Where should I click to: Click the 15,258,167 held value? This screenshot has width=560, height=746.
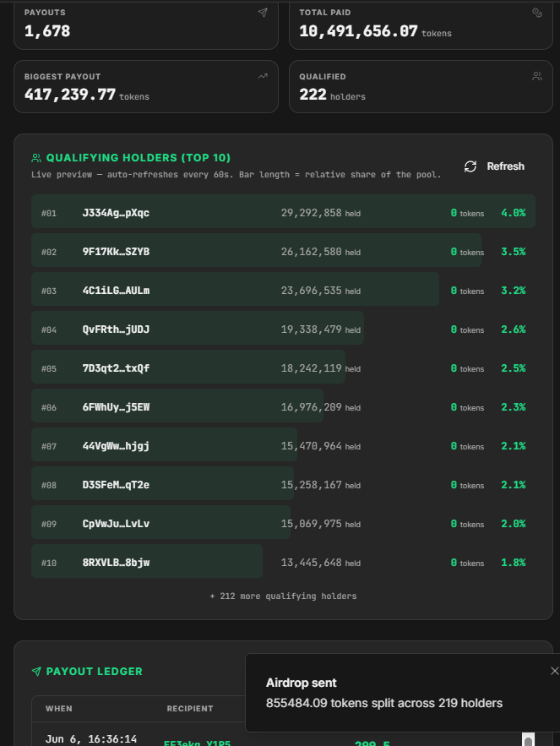coord(321,485)
